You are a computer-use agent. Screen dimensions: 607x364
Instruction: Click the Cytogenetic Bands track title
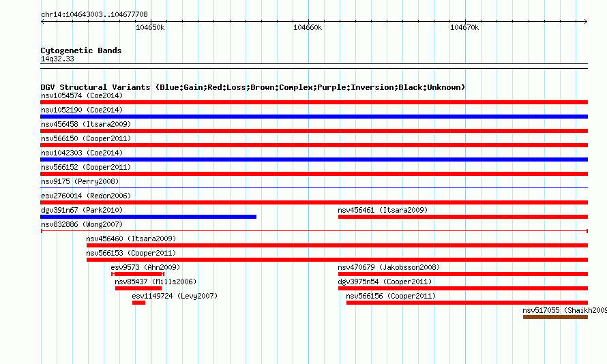pyautogui.click(x=81, y=50)
